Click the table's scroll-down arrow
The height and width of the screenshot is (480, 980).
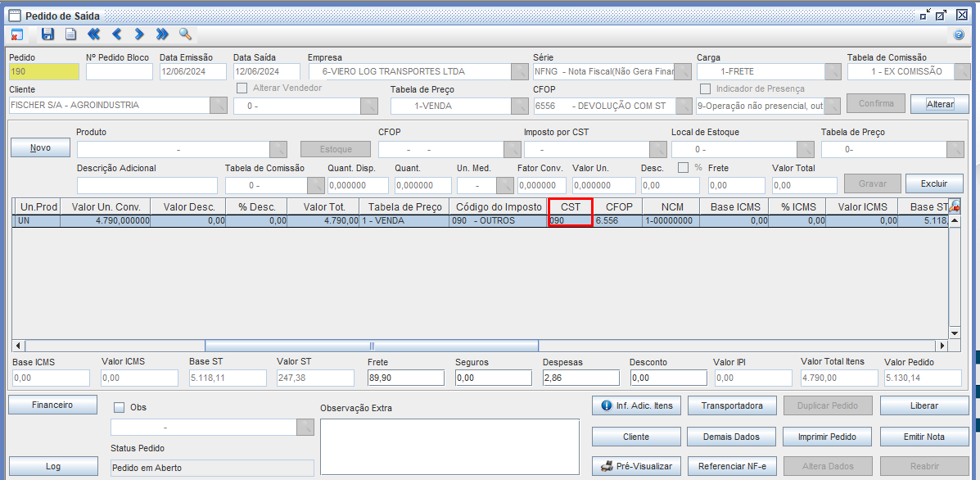point(955,333)
